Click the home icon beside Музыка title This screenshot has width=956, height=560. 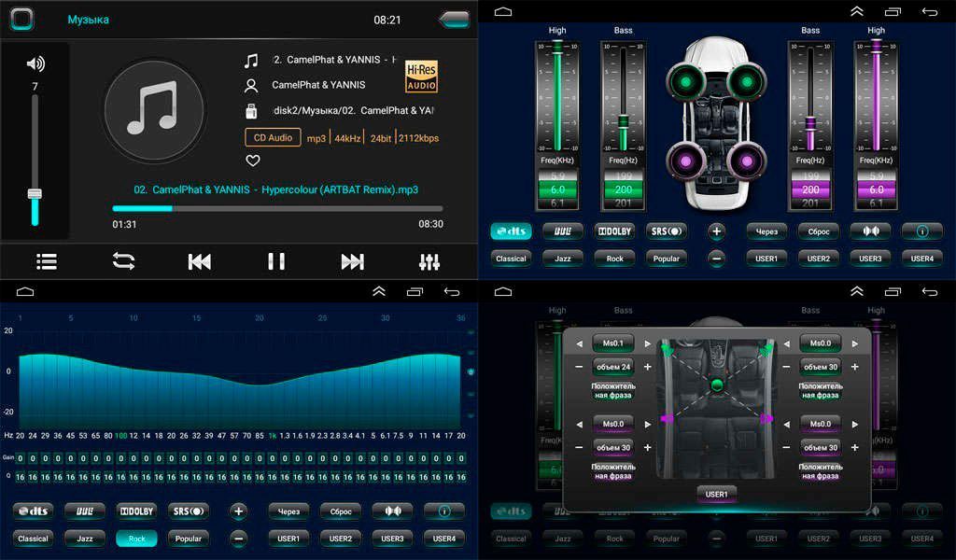pyautogui.click(x=22, y=19)
